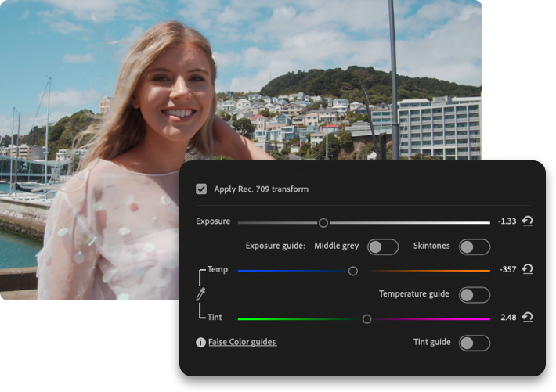Turn on the Skintones exposure guide
Viewport: 556px width, 392px height.
[x=475, y=246]
